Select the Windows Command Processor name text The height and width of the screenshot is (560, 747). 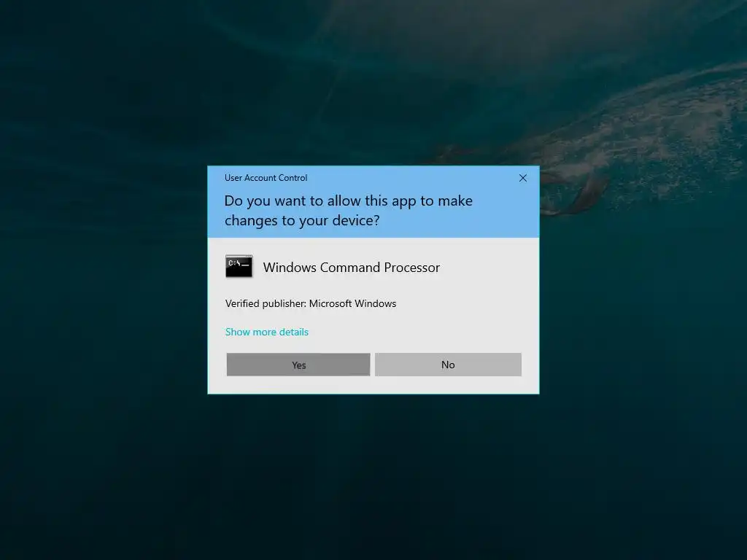coord(351,267)
